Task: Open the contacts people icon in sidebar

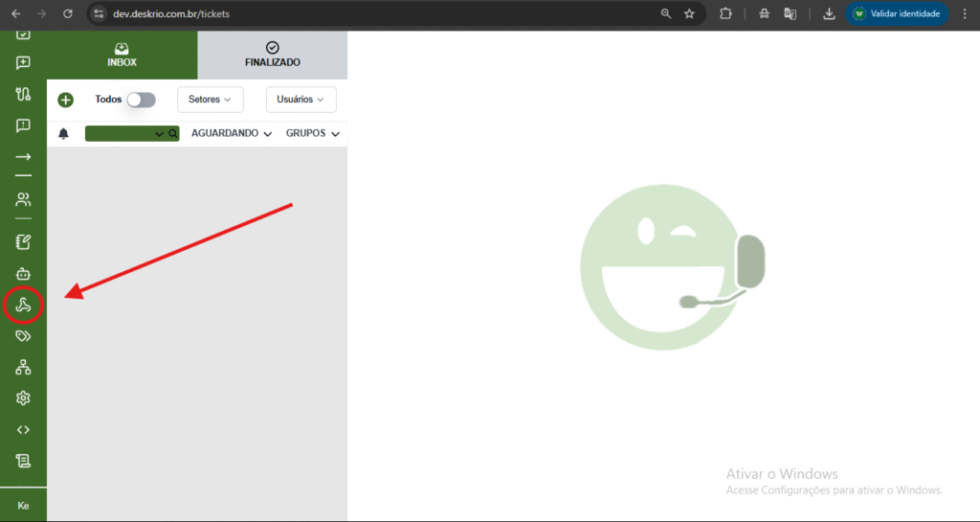Action: [23, 199]
